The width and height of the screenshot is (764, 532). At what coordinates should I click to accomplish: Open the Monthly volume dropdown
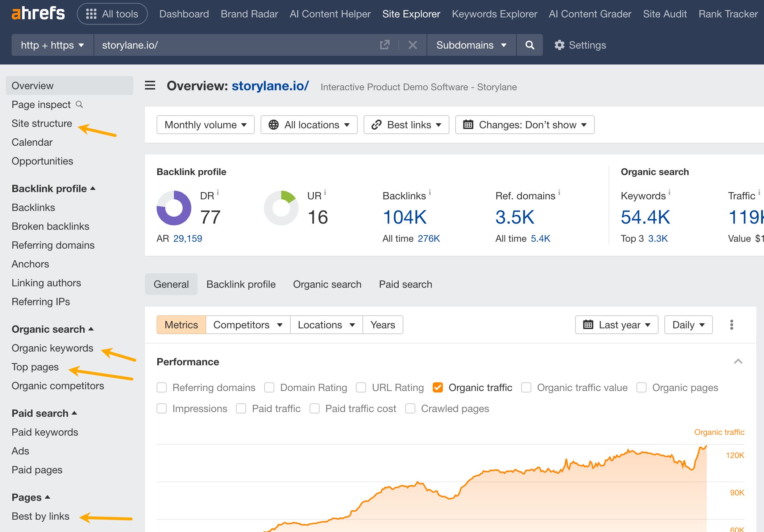[205, 125]
